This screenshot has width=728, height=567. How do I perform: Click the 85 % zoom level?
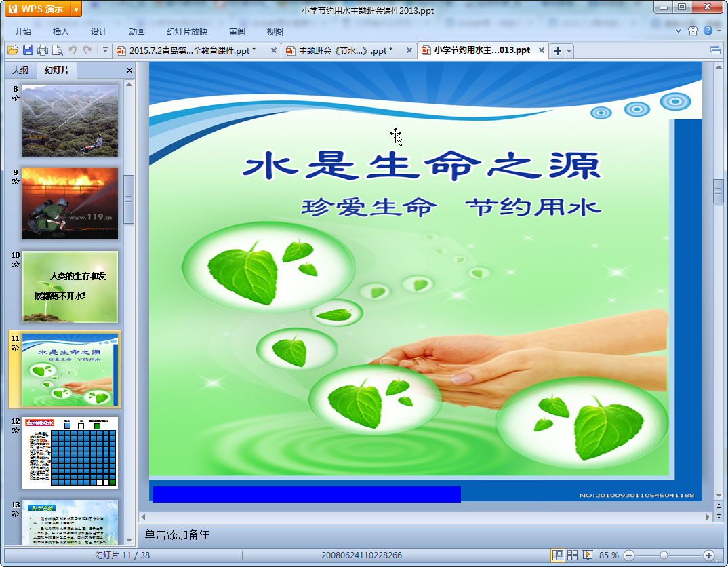click(609, 555)
